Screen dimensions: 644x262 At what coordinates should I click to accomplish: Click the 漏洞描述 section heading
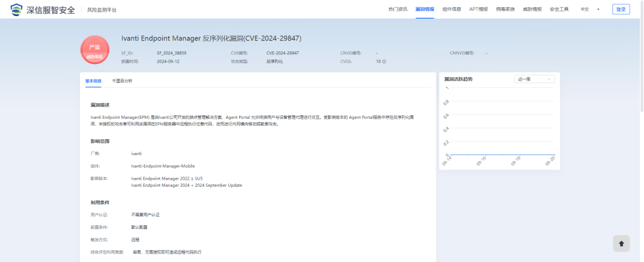click(x=100, y=105)
